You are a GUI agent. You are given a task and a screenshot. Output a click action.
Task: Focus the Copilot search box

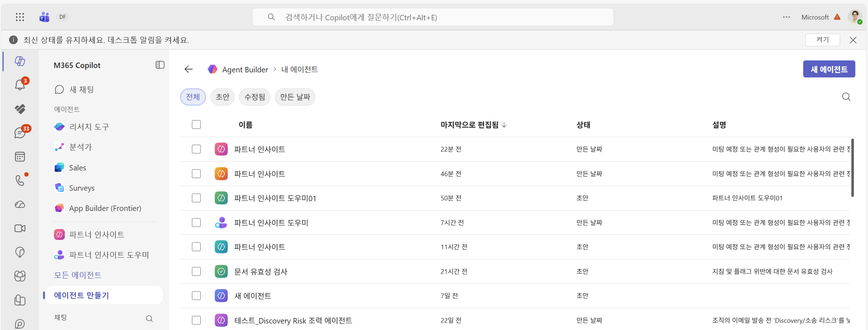[433, 17]
